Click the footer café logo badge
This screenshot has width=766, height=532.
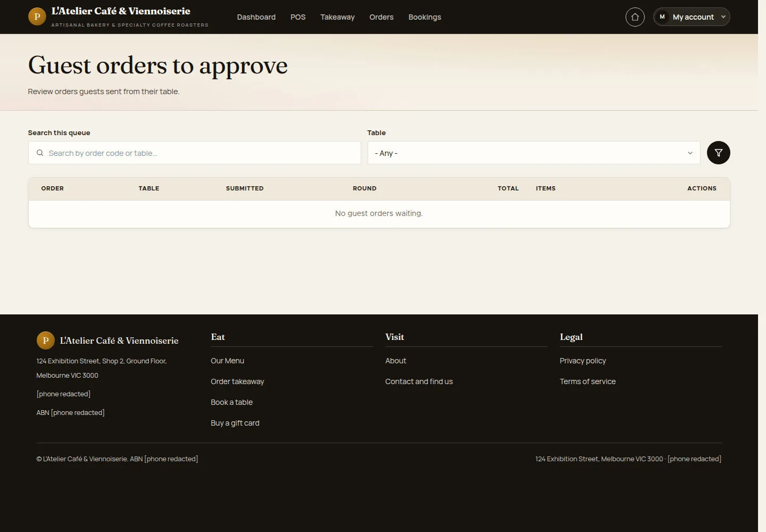45,340
